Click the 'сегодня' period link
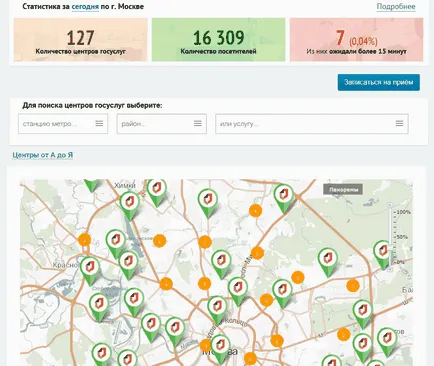The width and height of the screenshot is (434, 366). coord(85,6)
